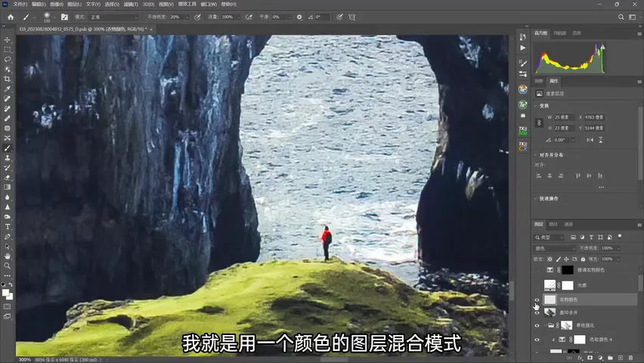Open the 文件(F) menu
The height and width of the screenshot is (363, 644).
click(20, 4)
